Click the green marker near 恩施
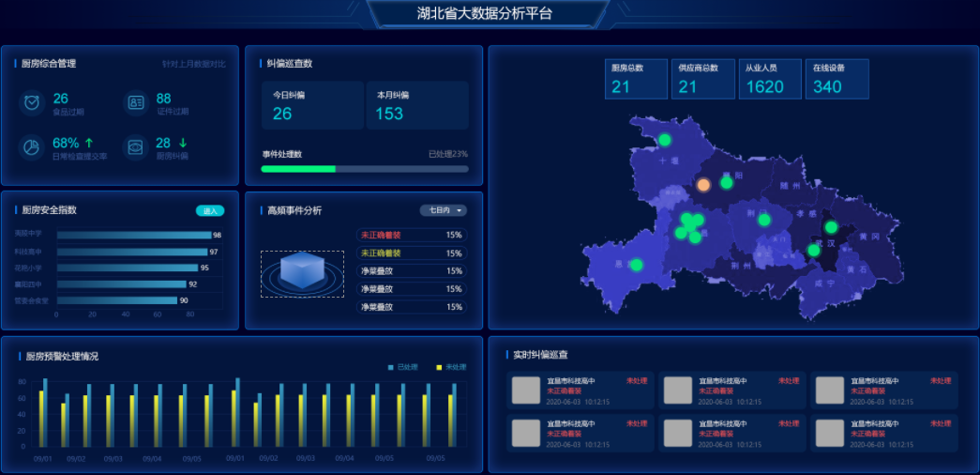 point(637,266)
